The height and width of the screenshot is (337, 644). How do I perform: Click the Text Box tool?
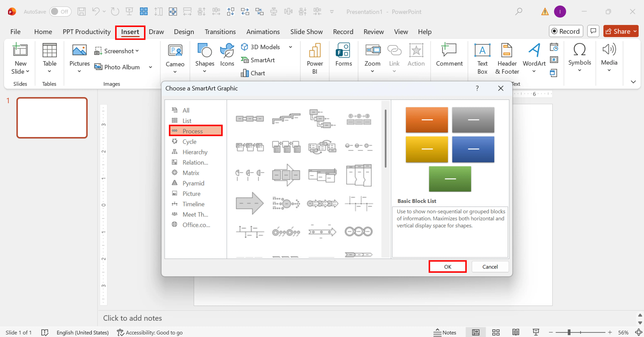click(482, 59)
